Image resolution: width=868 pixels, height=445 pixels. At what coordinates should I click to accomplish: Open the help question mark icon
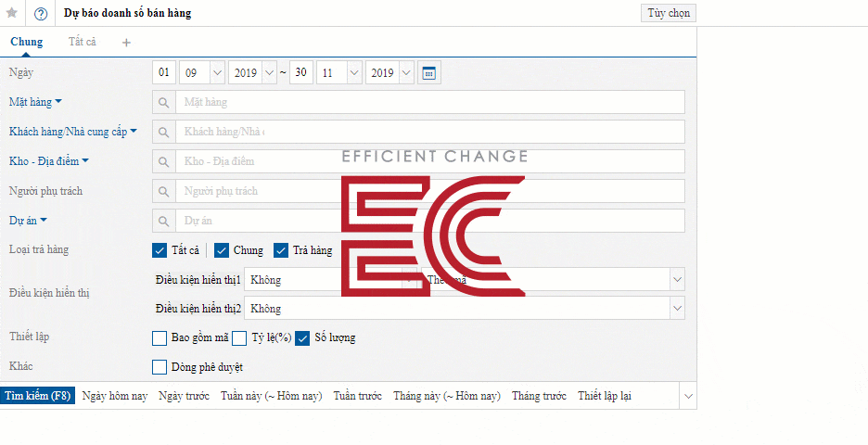[41, 14]
